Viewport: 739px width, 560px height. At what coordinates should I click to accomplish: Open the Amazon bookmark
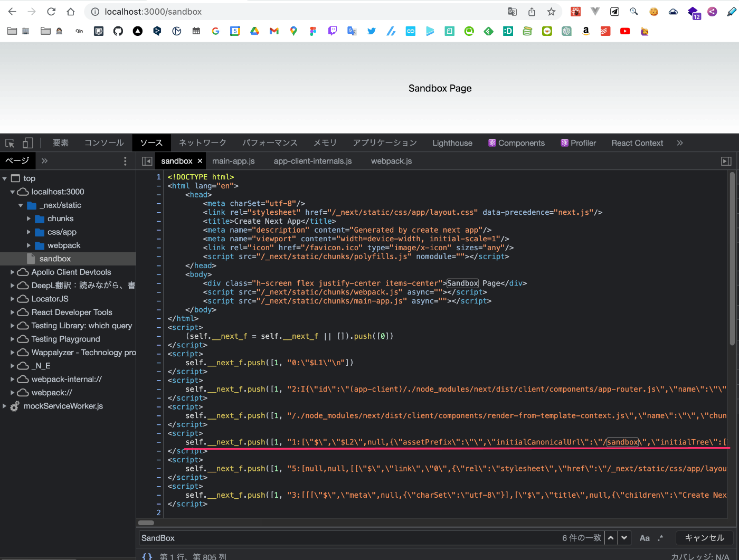pyautogui.click(x=586, y=31)
